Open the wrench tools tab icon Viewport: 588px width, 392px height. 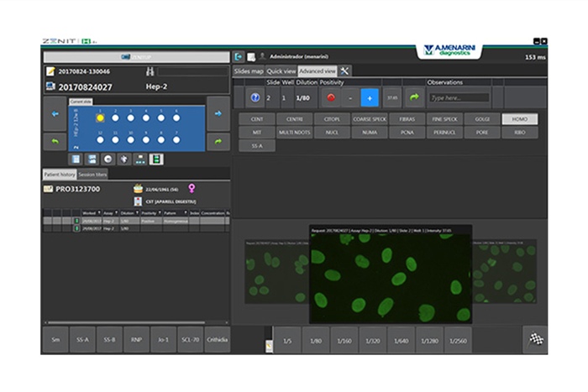[x=345, y=71]
